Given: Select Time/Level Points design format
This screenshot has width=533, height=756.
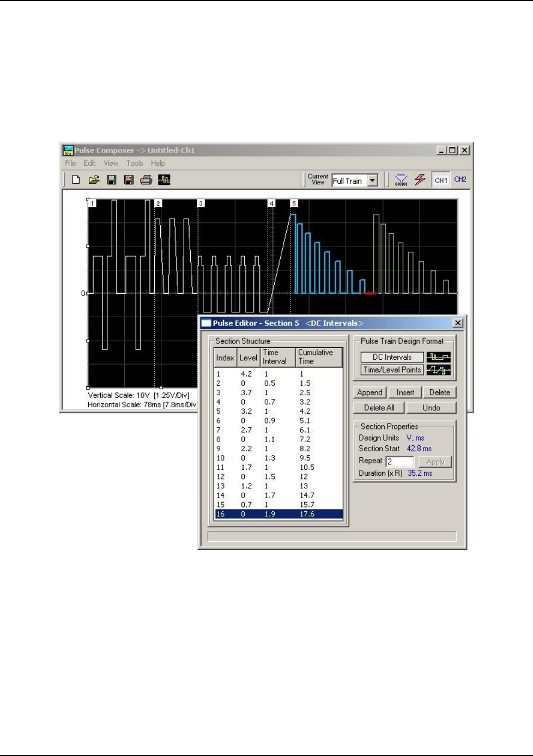Looking at the screenshot, I should pos(392,370).
